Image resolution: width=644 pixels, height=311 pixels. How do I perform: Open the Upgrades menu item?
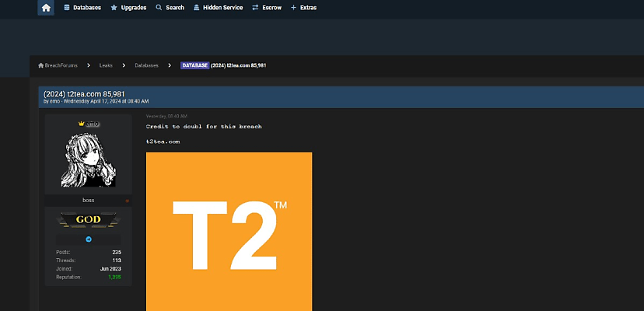coord(128,8)
